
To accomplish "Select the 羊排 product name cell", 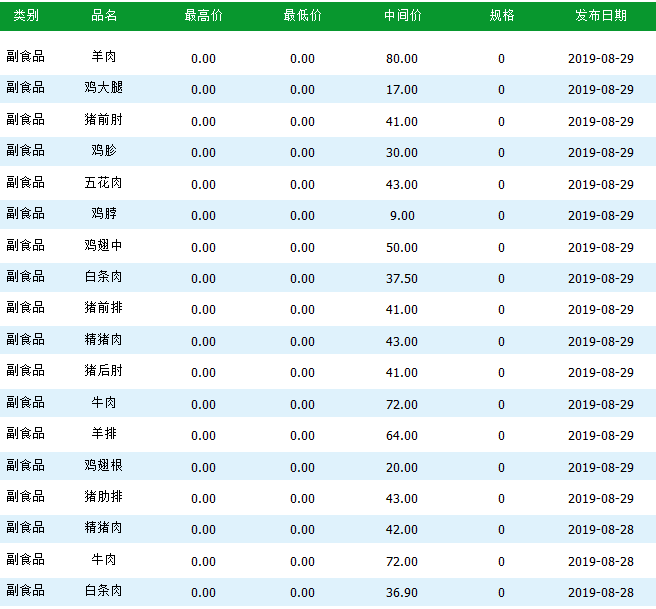I will (x=104, y=433).
